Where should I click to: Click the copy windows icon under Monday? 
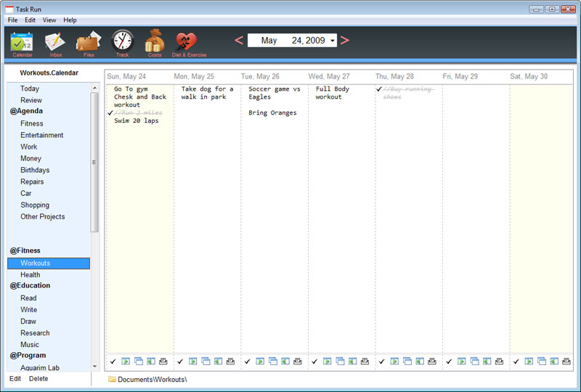[206, 361]
